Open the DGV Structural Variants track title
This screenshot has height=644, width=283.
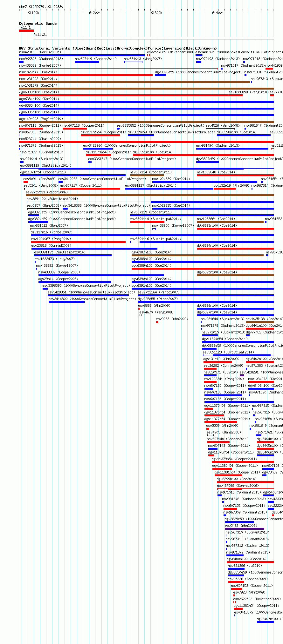(x=118, y=48)
